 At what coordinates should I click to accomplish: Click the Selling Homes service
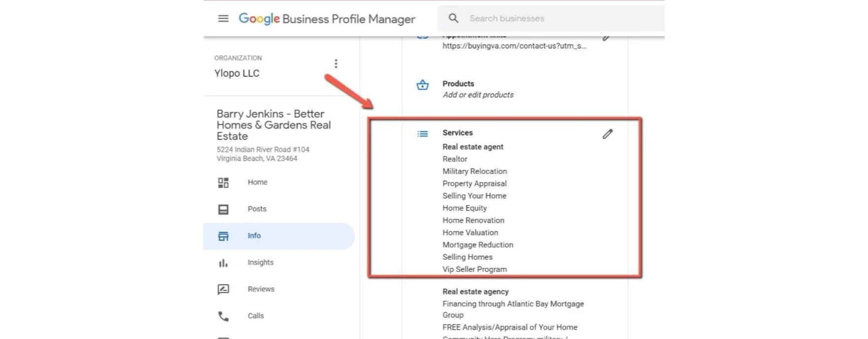pyautogui.click(x=468, y=257)
